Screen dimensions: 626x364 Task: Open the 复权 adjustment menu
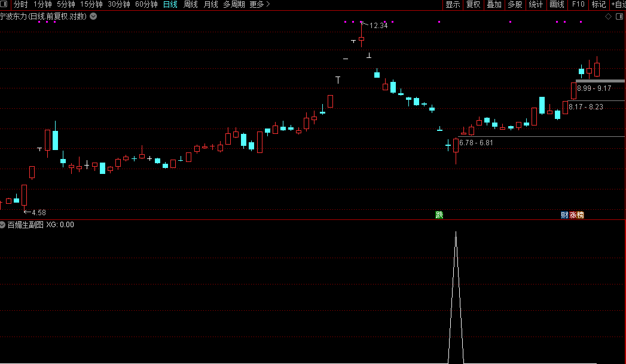tap(474, 4)
